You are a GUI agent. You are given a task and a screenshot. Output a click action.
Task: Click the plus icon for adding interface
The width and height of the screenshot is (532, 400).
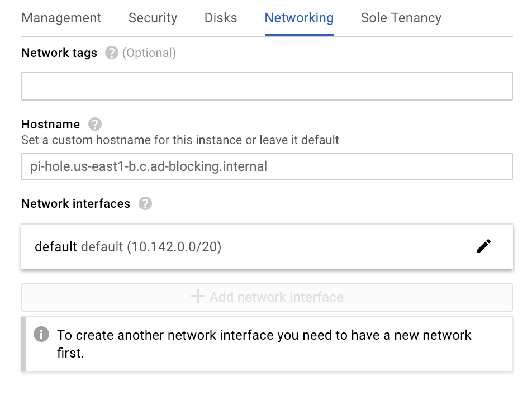[198, 297]
